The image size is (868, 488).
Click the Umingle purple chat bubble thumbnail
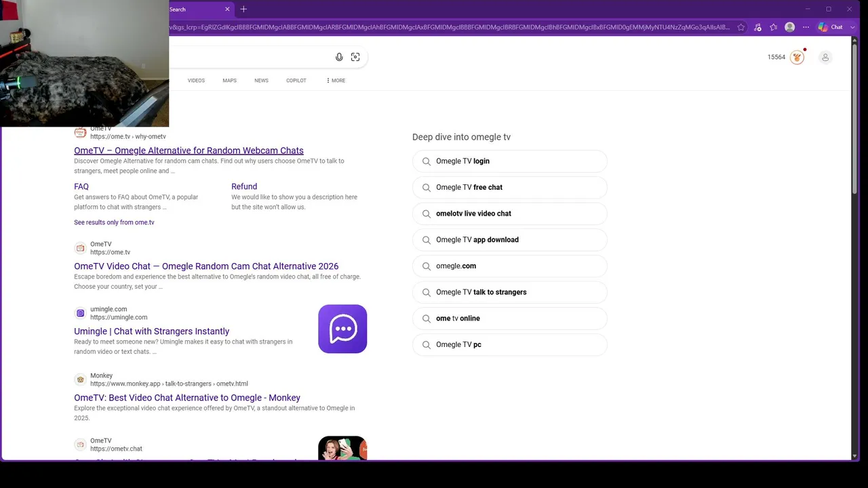342,329
